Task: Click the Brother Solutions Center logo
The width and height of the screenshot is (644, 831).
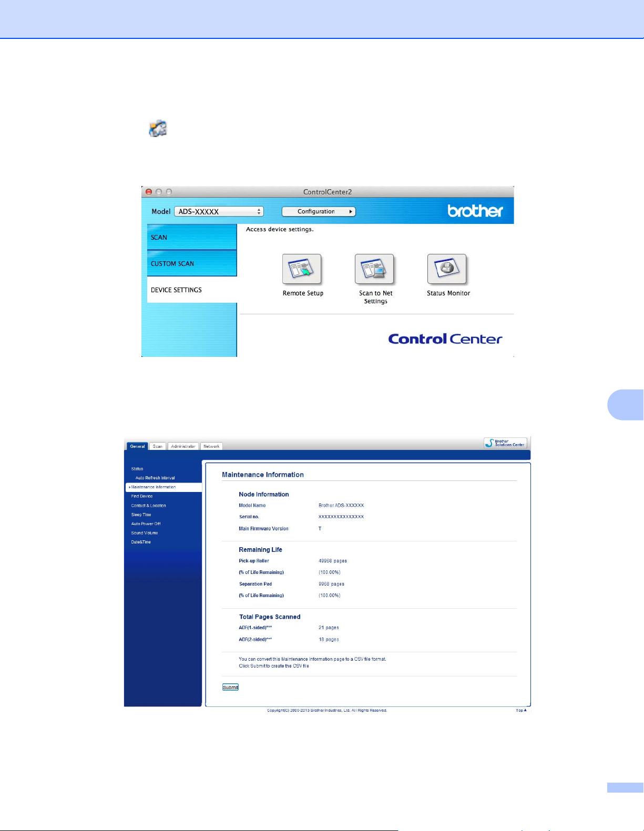Action: coord(505,443)
